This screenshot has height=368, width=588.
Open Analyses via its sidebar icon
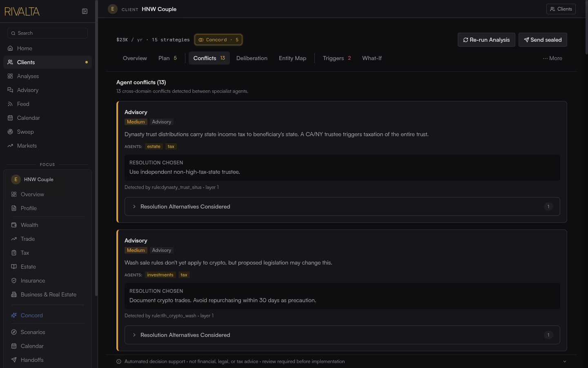point(10,76)
